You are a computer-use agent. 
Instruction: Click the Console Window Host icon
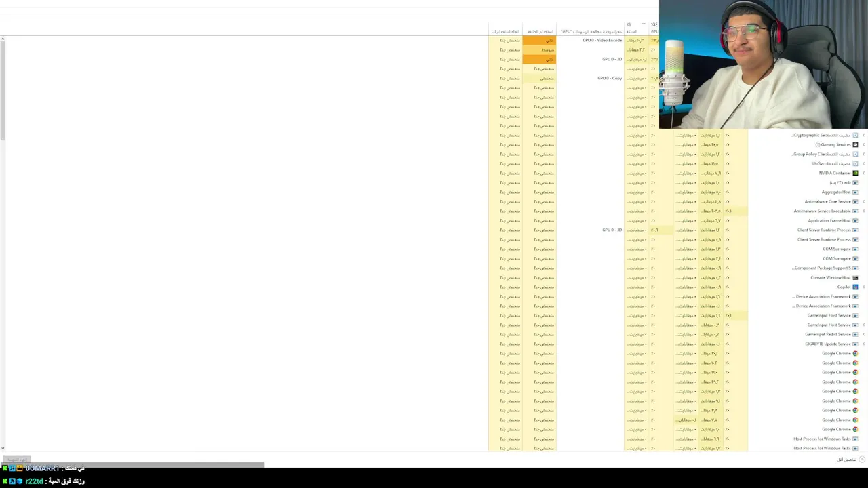click(x=855, y=277)
